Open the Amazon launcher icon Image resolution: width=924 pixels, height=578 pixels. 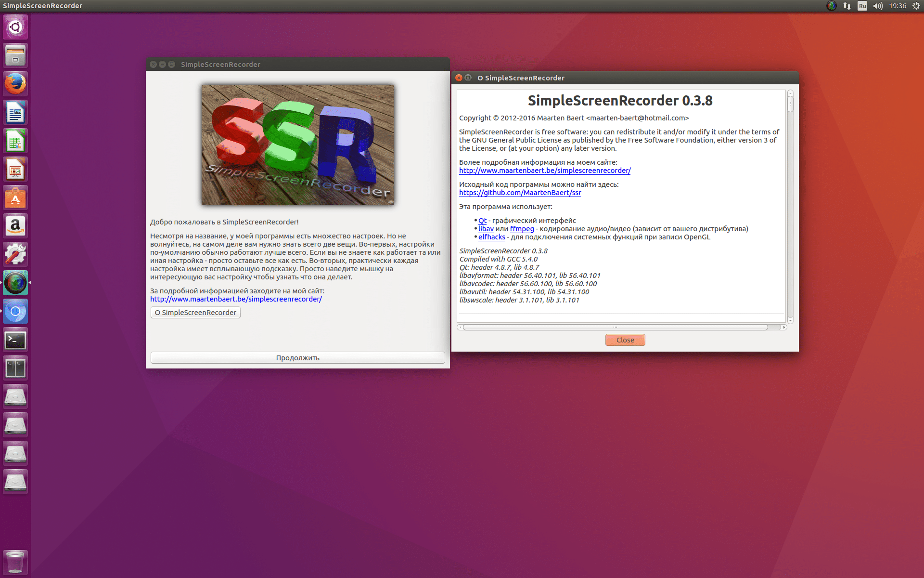point(15,226)
